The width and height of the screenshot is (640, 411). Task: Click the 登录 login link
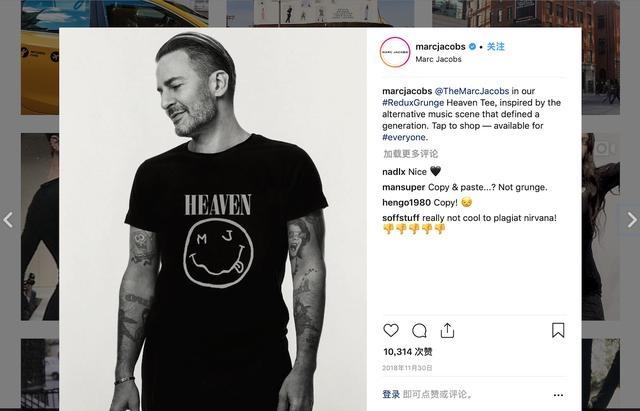click(391, 394)
